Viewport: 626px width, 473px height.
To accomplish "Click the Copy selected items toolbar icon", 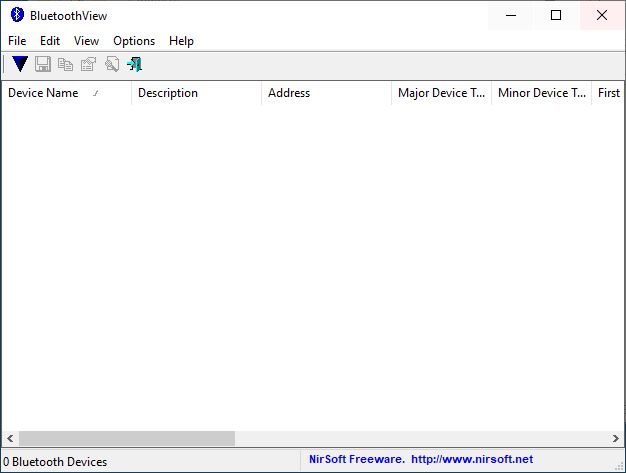I will pyautogui.click(x=65, y=64).
